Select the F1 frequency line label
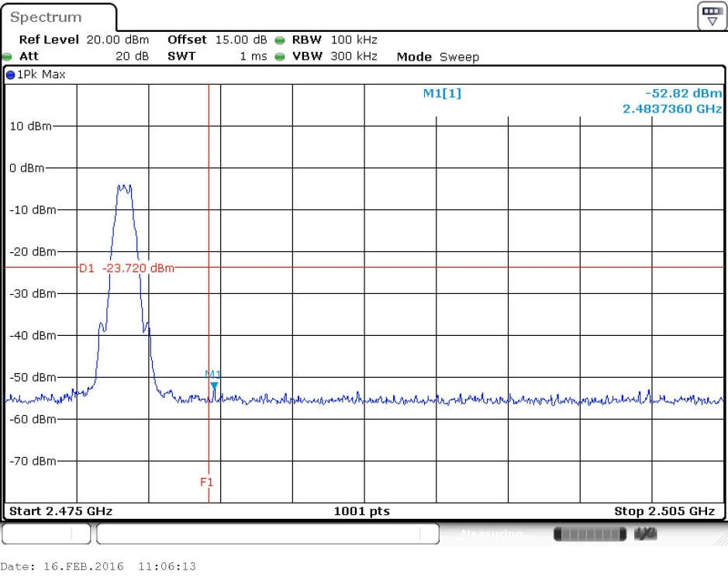The image size is (728, 588). [206, 482]
